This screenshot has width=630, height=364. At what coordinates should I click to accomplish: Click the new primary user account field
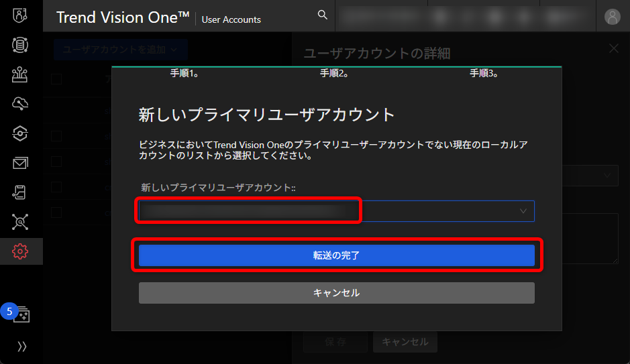tap(337, 211)
